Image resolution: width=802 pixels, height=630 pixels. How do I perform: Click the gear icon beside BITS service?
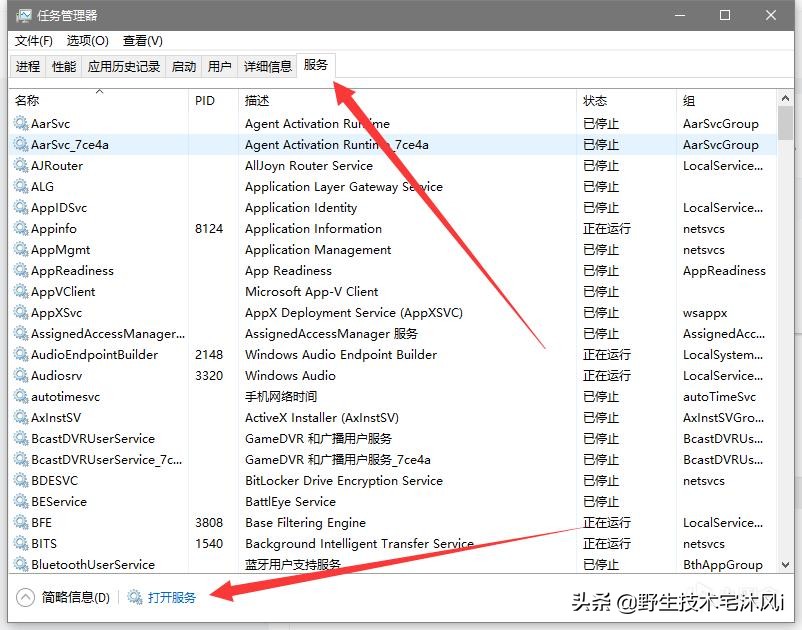point(20,544)
